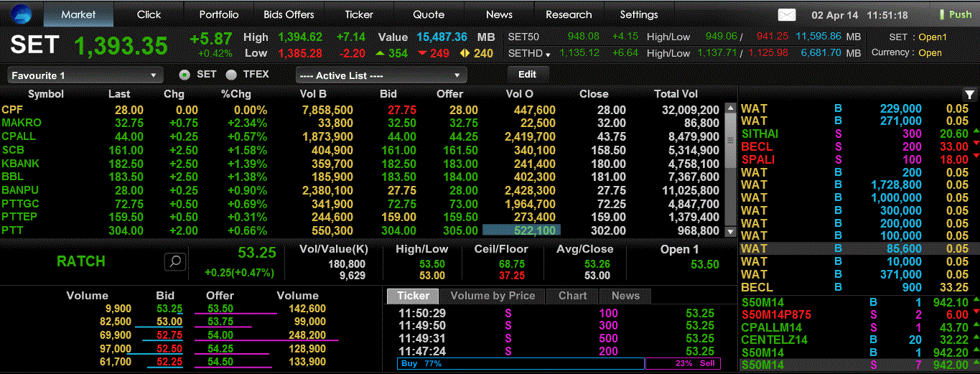
Task: Expand the SETHD index dropdown arrow
Action: point(548,54)
